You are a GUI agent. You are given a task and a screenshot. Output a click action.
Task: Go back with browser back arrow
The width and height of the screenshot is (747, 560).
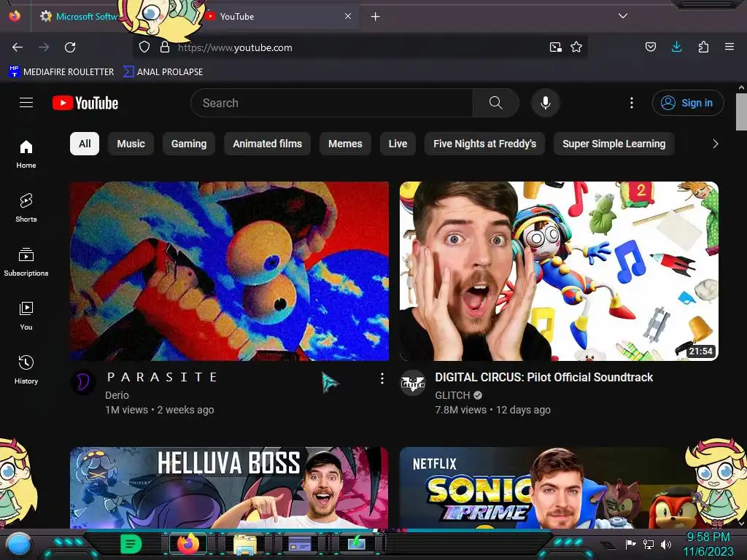click(x=18, y=47)
